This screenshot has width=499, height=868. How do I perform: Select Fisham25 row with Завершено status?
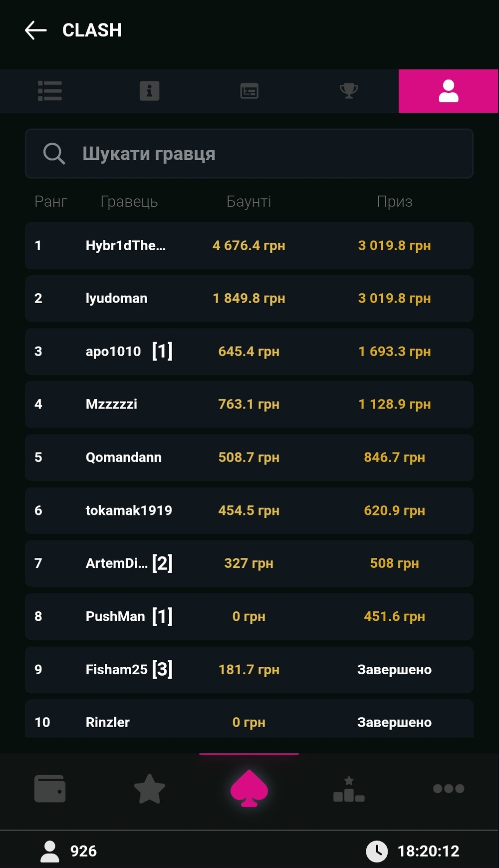point(117,670)
